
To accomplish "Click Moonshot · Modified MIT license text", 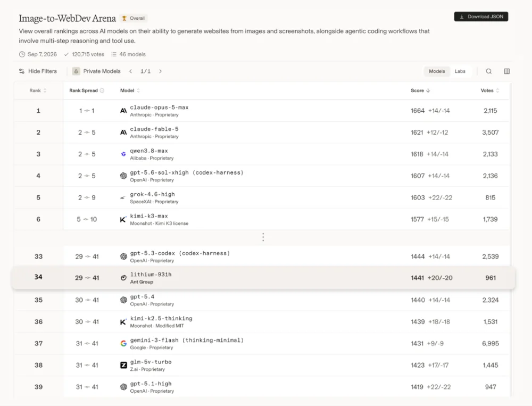I will 157,326.
